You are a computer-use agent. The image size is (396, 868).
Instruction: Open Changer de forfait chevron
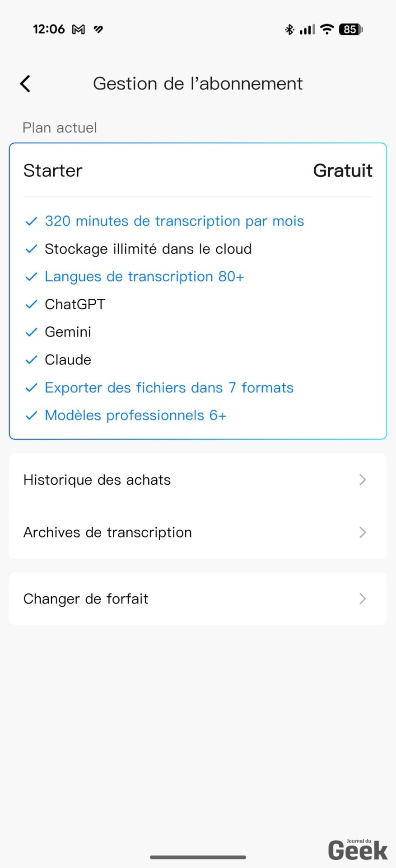click(x=362, y=599)
